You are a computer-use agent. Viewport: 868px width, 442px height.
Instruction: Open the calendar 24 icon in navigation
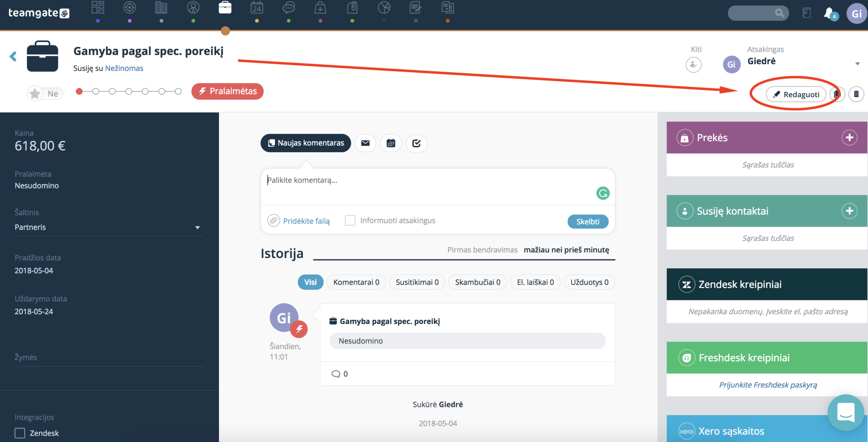[x=257, y=7]
